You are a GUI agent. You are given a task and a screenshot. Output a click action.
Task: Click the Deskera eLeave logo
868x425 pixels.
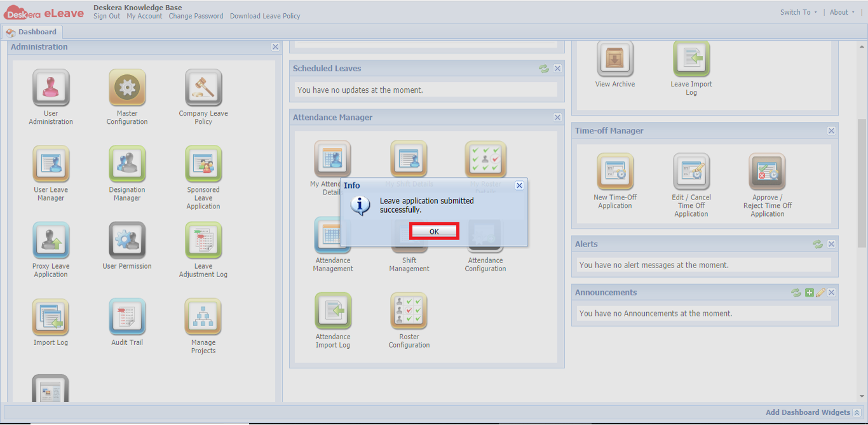44,12
